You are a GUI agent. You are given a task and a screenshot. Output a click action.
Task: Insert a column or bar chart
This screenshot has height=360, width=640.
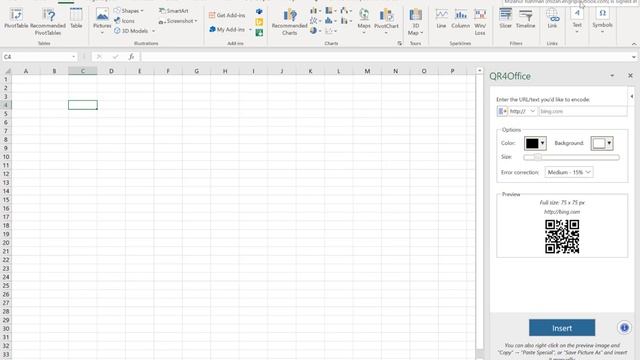[315, 11]
